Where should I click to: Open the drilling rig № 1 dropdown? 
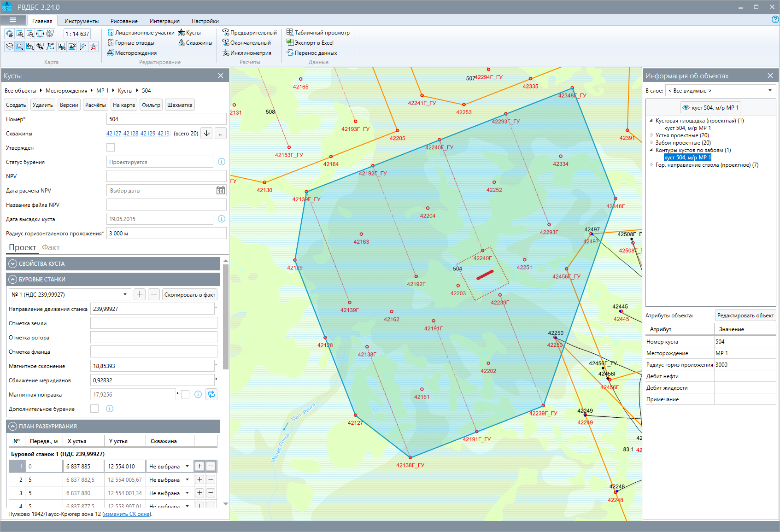click(70, 294)
